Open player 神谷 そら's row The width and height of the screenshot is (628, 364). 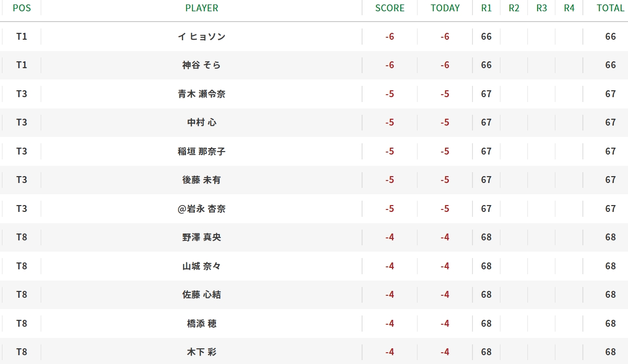tap(202, 65)
